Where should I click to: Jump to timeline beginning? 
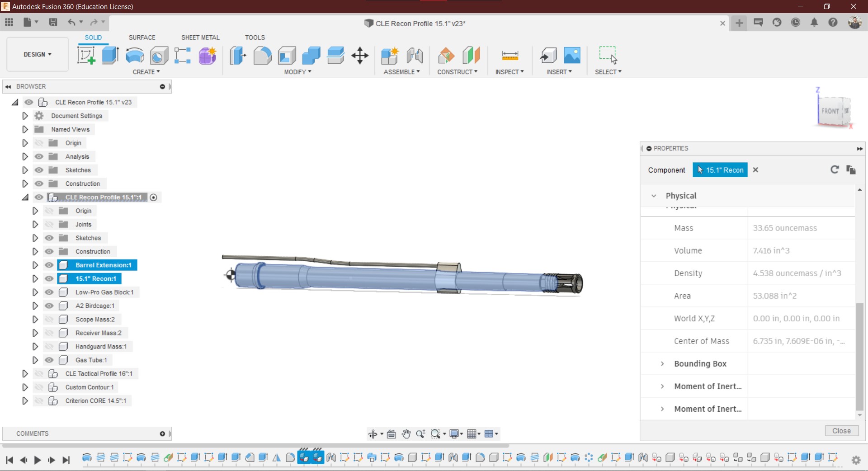point(9,460)
